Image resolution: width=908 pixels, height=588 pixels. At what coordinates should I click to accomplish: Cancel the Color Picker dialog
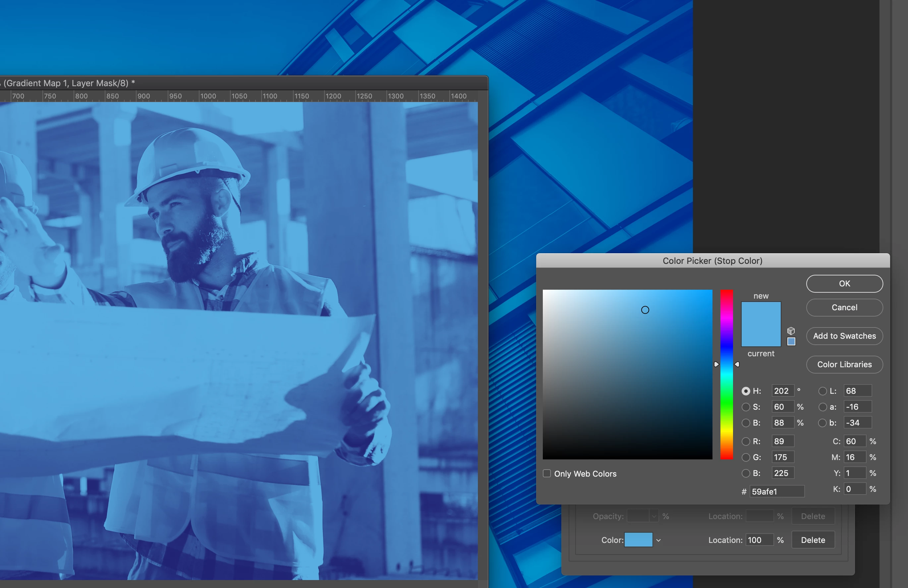(844, 308)
